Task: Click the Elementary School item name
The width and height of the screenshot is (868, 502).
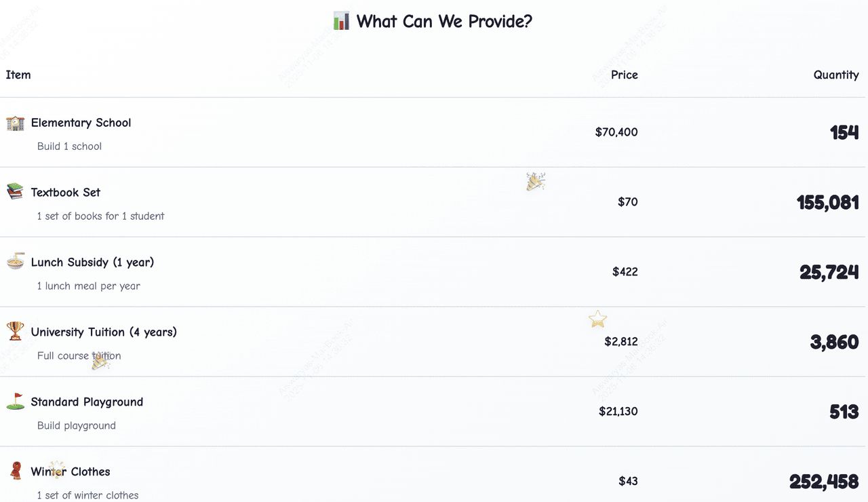Action: click(x=81, y=123)
